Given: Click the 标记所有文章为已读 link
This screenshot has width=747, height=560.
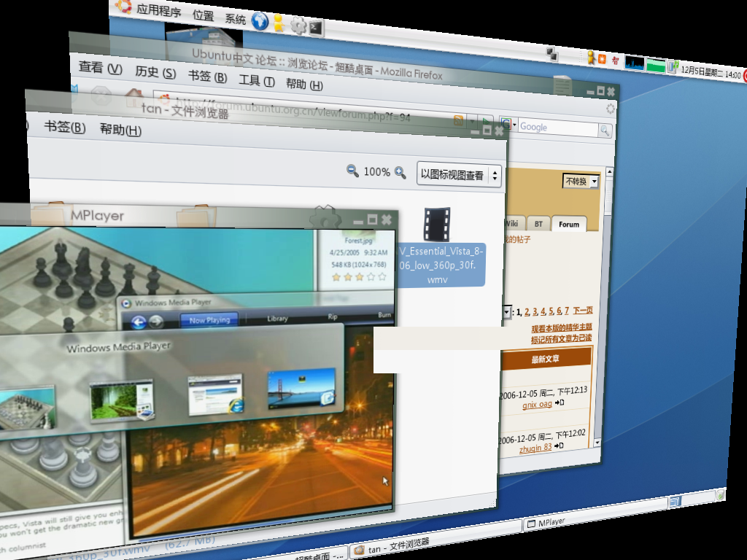Looking at the screenshot, I should click(562, 338).
